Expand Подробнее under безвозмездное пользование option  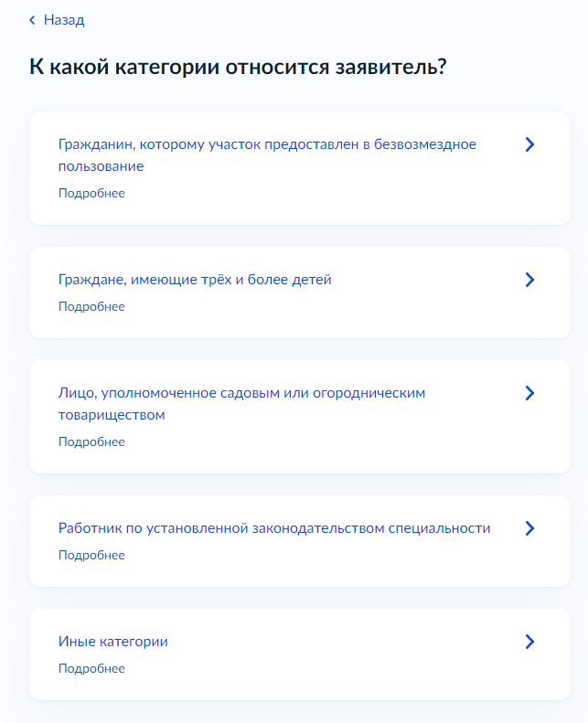[x=91, y=193]
